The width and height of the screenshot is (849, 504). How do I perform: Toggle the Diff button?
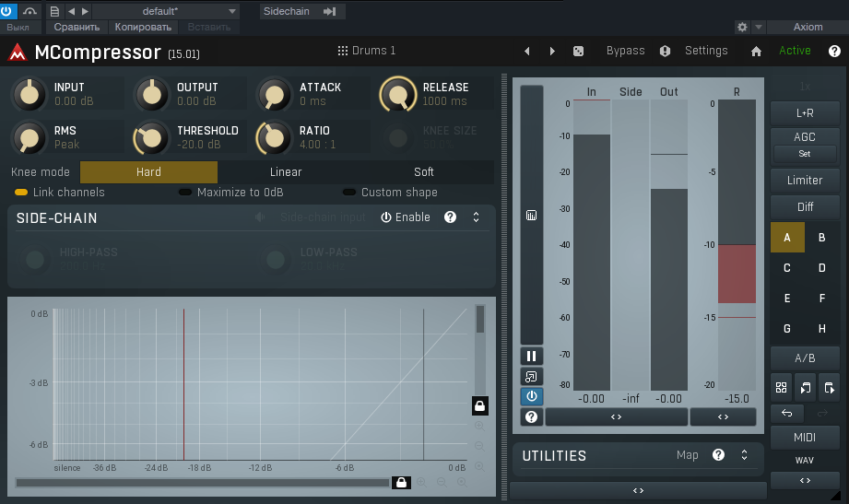pos(805,206)
